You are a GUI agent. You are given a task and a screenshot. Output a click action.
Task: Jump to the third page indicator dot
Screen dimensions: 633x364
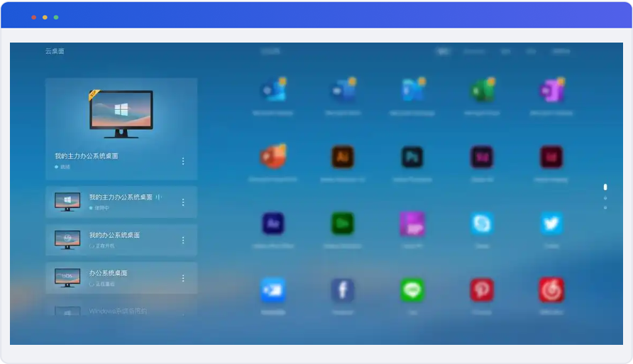coord(605,208)
